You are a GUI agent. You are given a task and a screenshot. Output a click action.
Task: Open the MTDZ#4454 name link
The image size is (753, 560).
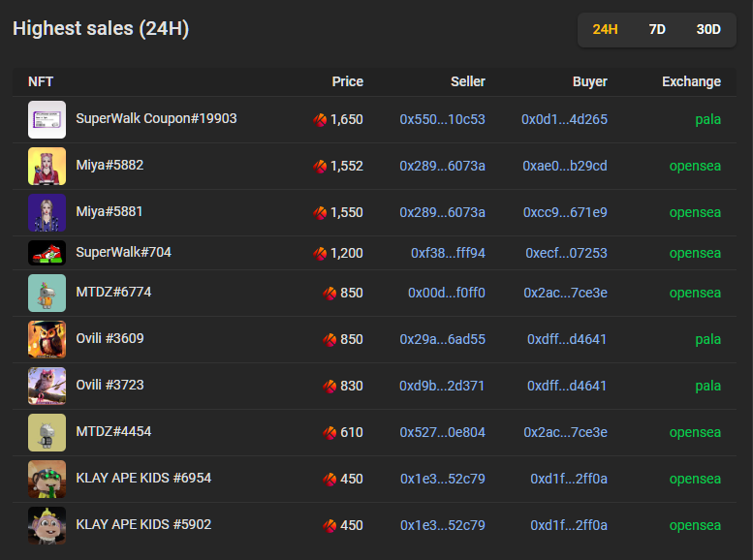pos(113,432)
